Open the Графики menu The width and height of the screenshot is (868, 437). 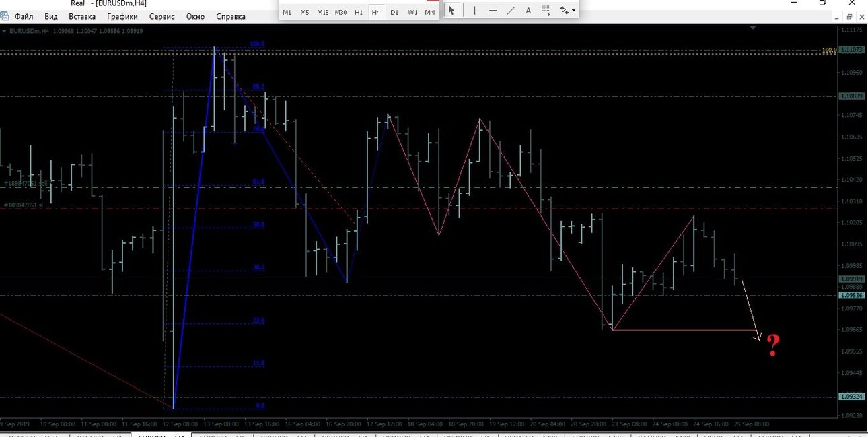[x=122, y=16]
